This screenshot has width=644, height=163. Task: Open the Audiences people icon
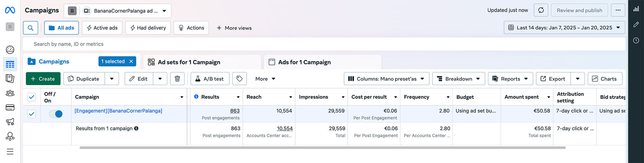[x=10, y=93]
